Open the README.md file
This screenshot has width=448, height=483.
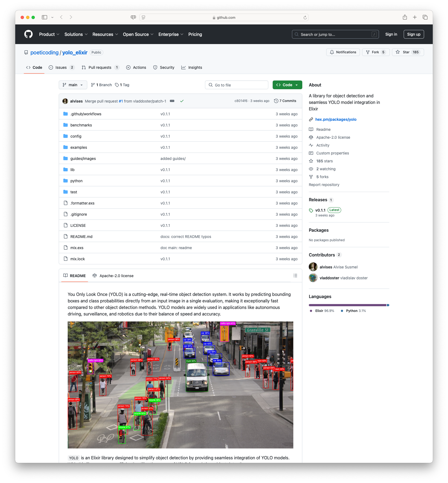[x=81, y=236]
